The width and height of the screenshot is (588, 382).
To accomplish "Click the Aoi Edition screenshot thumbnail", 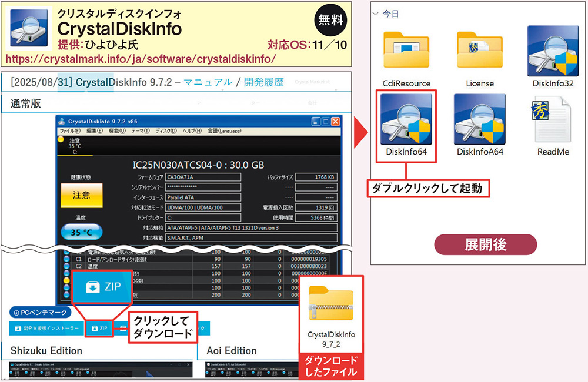I will point(252,370).
